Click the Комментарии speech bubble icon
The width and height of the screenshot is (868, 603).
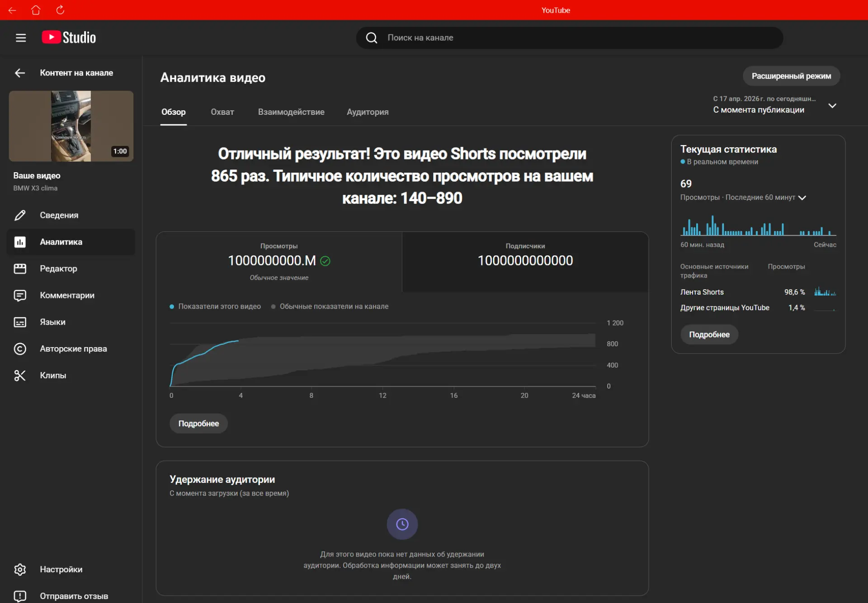pyautogui.click(x=20, y=295)
